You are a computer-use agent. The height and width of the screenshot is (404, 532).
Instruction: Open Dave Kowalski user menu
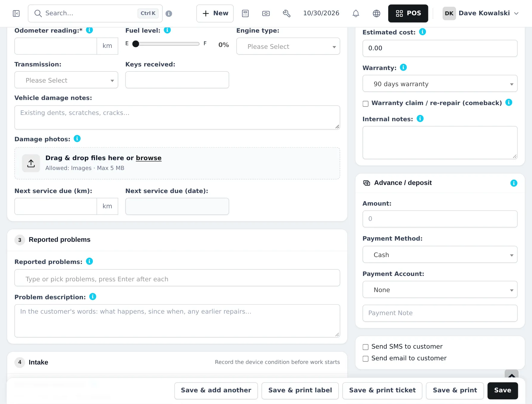[480, 13]
